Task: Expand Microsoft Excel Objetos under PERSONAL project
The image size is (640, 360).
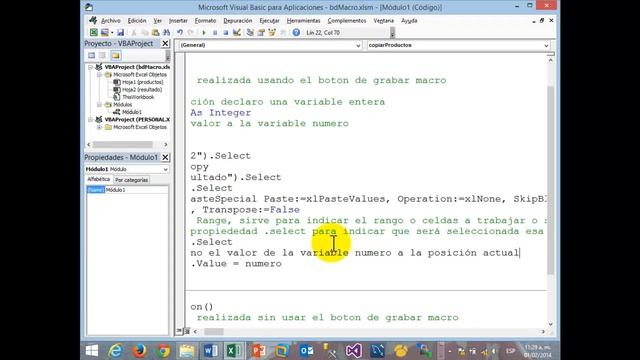Action: [99, 127]
